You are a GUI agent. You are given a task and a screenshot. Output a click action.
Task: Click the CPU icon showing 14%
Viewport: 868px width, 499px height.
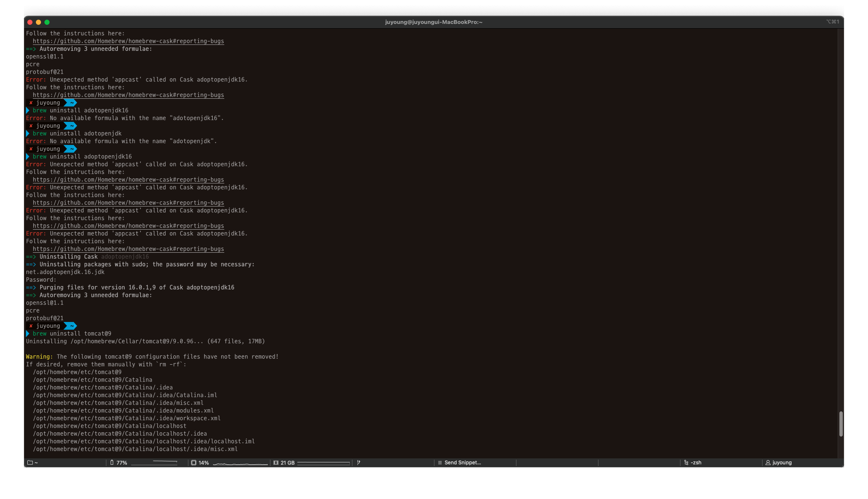coord(194,463)
